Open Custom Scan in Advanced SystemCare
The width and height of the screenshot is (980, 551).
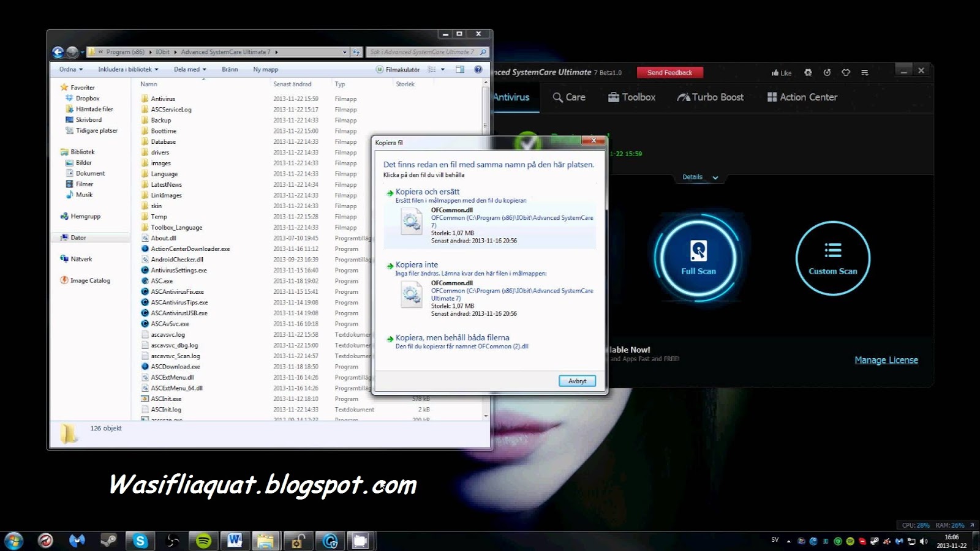832,258
